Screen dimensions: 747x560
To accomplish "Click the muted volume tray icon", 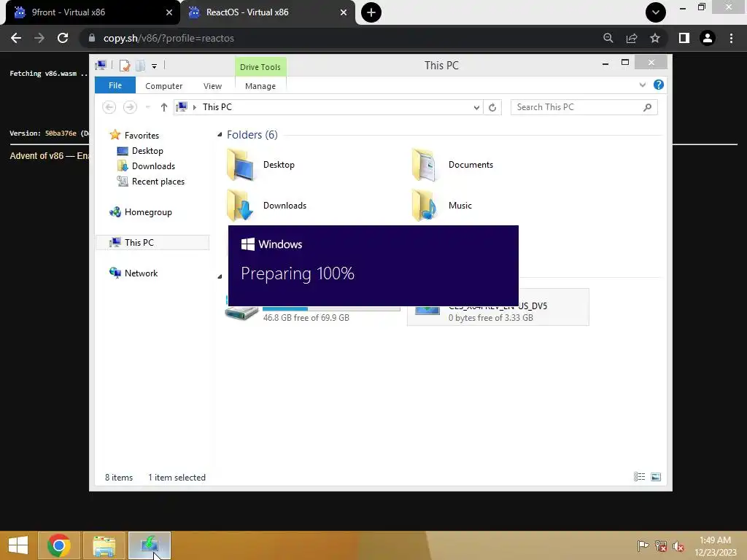I will tap(678, 545).
